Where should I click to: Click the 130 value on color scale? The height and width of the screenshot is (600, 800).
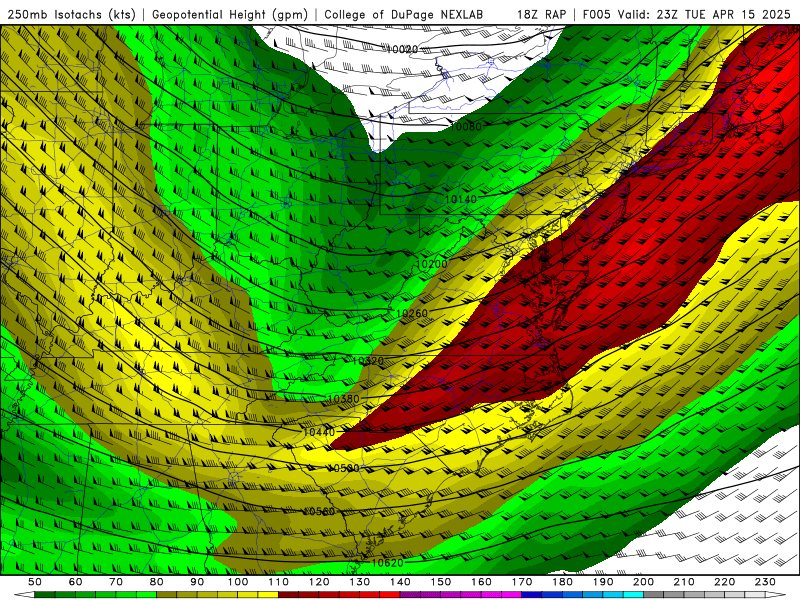pos(360,582)
